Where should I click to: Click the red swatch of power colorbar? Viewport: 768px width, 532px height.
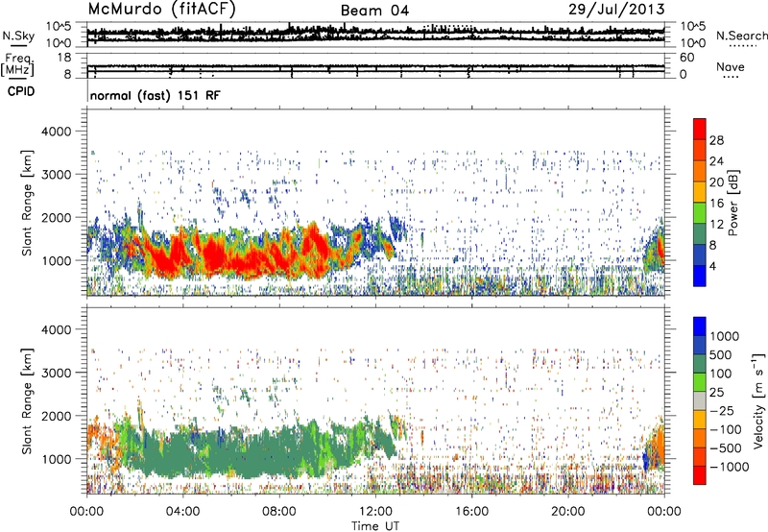click(x=700, y=129)
